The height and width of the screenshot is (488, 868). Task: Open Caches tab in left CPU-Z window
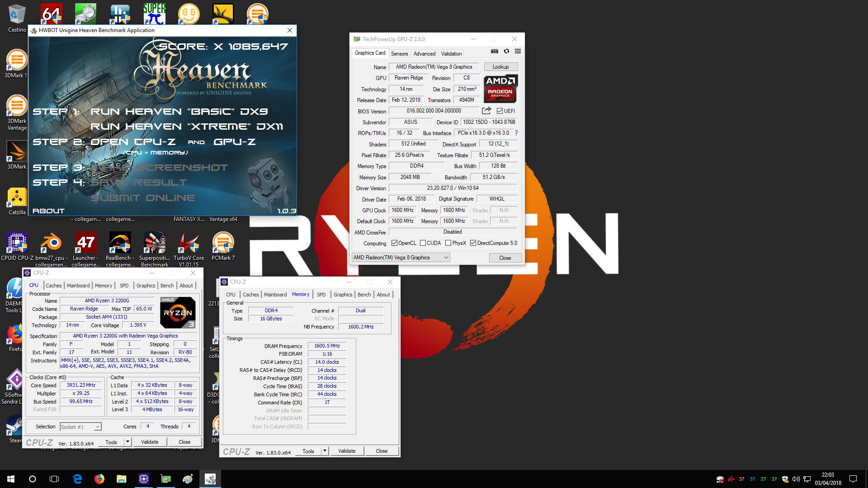tap(53, 286)
